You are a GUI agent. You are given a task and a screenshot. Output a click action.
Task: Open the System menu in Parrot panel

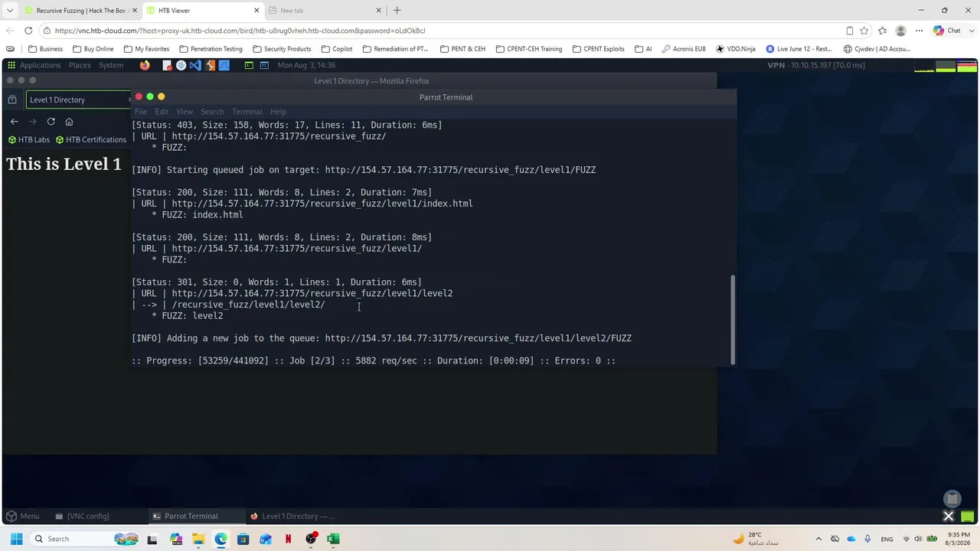click(x=111, y=65)
